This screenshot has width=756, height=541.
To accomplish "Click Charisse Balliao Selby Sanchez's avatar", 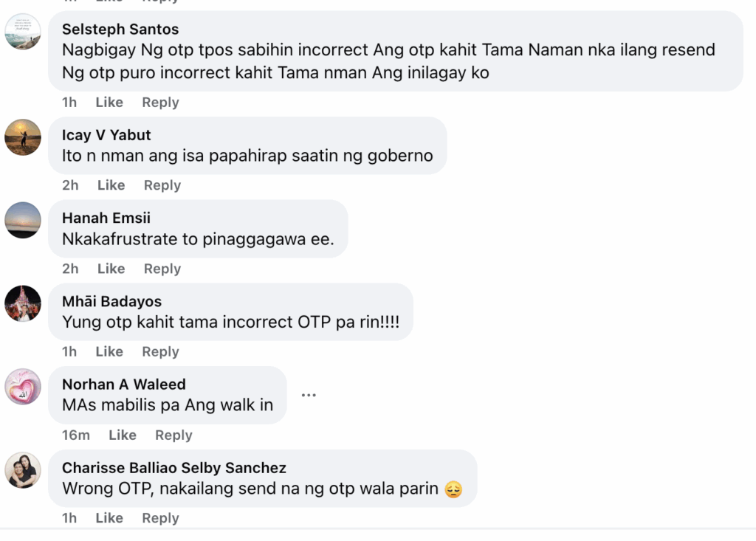I will (x=23, y=470).
